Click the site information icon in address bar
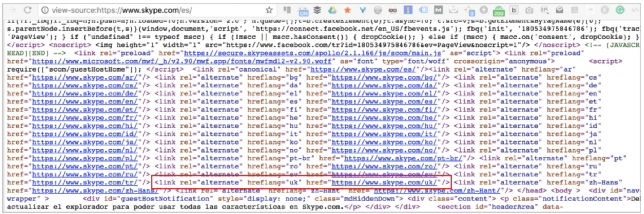Viewport: 644px width, 214px height. 45,10
